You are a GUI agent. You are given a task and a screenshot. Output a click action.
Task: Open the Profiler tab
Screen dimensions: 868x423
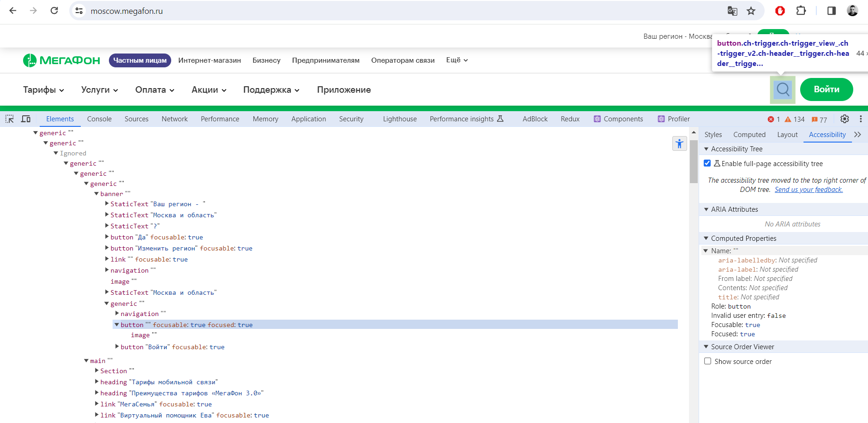pos(674,119)
